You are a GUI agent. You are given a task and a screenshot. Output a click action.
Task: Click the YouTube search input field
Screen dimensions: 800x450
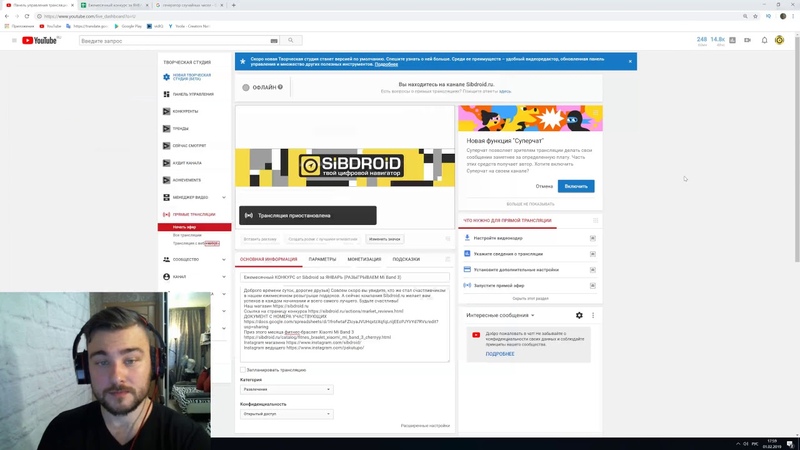click(x=173, y=41)
